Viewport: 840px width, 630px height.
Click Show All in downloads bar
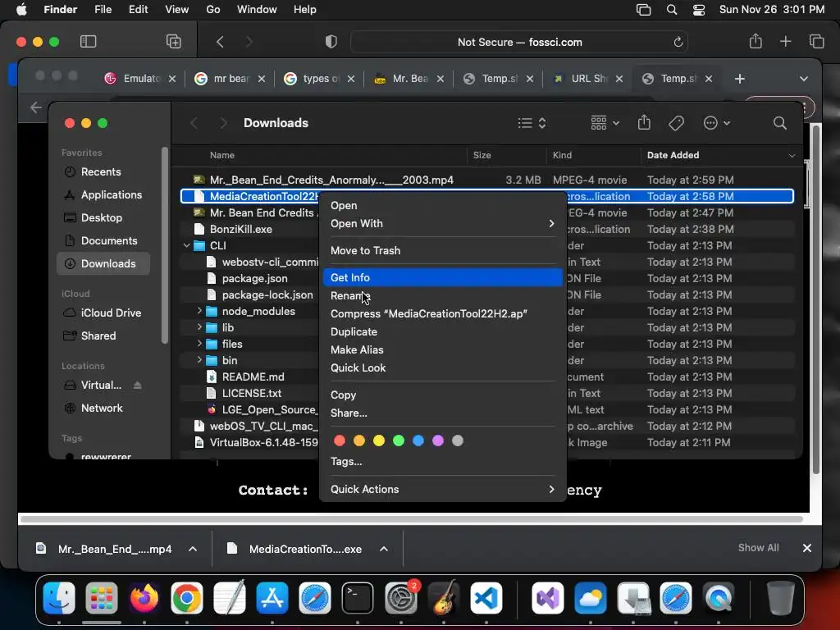[758, 547]
